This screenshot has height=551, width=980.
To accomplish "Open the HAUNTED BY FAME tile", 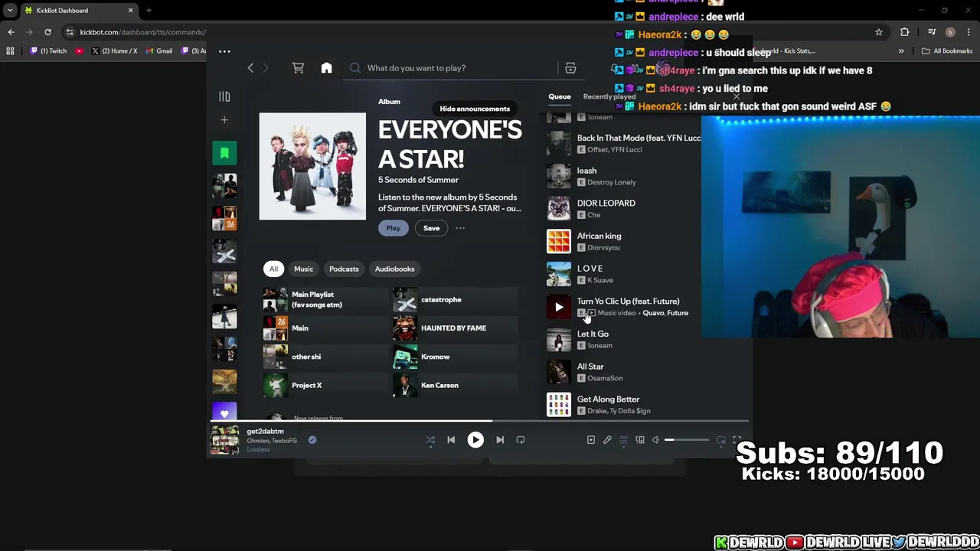I will 455,328.
